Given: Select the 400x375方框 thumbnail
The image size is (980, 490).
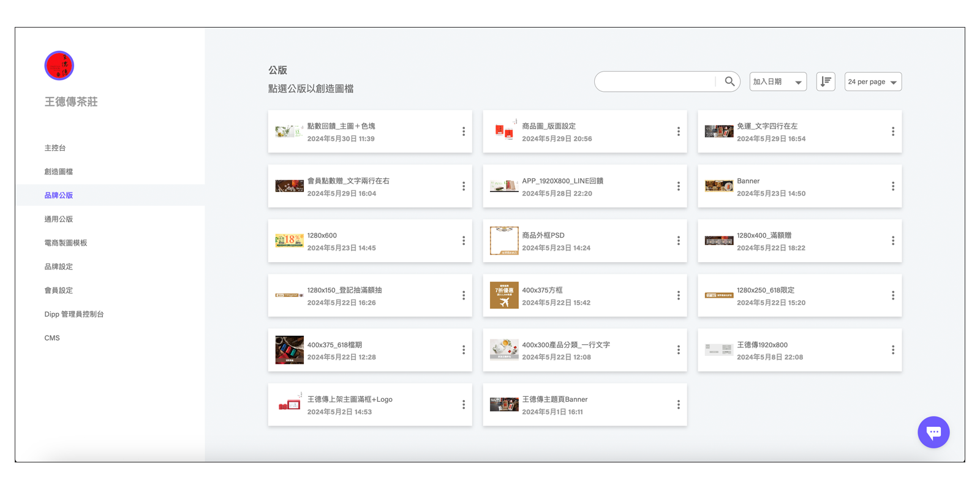Looking at the screenshot, I should click(504, 295).
